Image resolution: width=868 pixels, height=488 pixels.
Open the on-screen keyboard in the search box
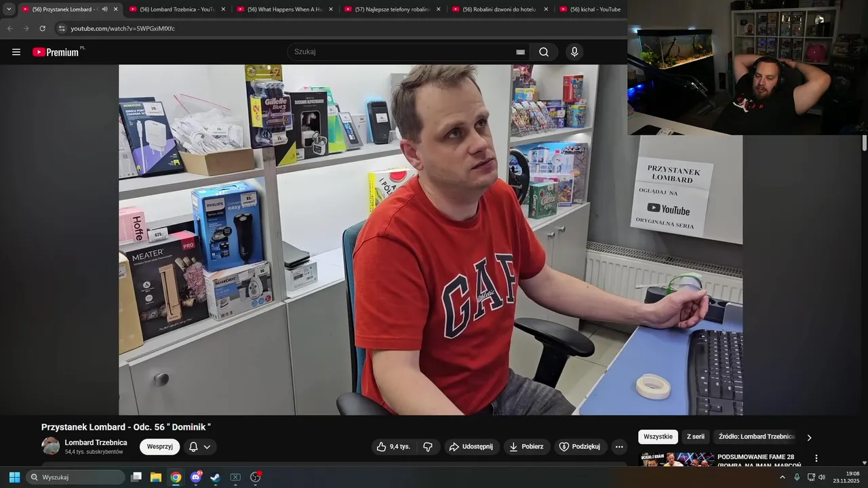point(520,52)
